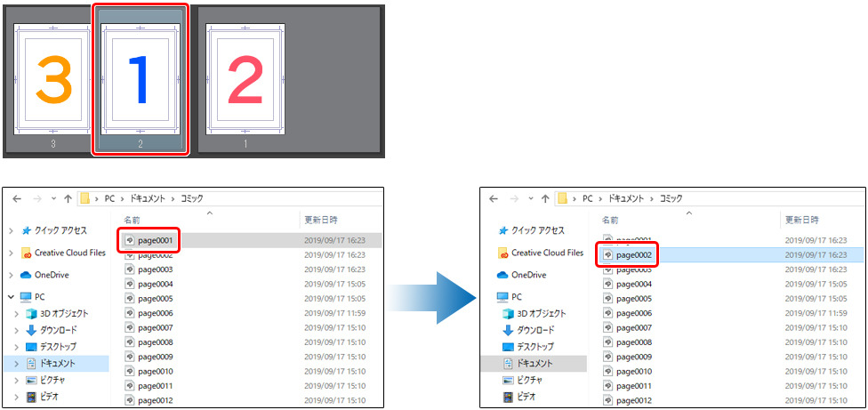The width and height of the screenshot is (868, 410).
Task: Select 3D オブジェクト in left window tree
Action: point(64,314)
